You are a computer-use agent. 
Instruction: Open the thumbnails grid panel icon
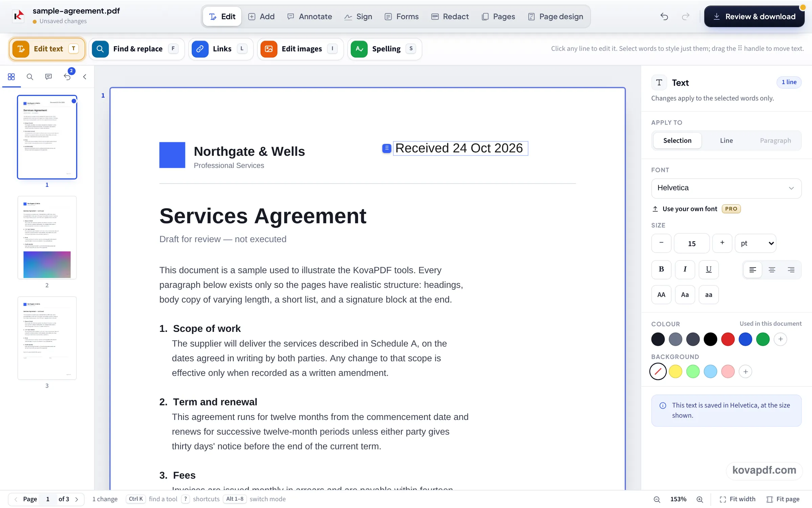click(11, 77)
